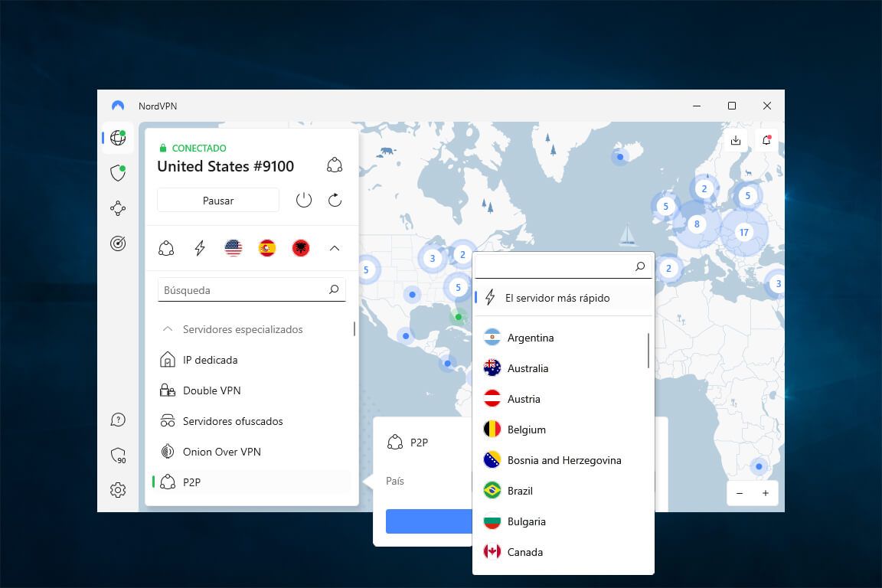882x588 pixels.
Task: Zoom out the map with minus button
Action: [740, 493]
